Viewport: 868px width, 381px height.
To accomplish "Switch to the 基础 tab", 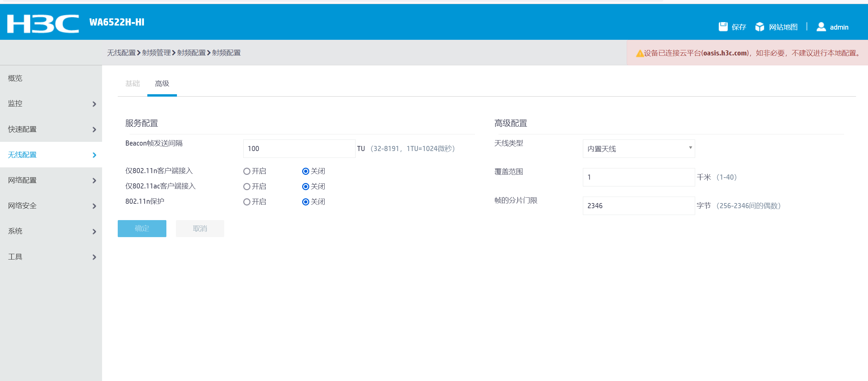I will [132, 84].
